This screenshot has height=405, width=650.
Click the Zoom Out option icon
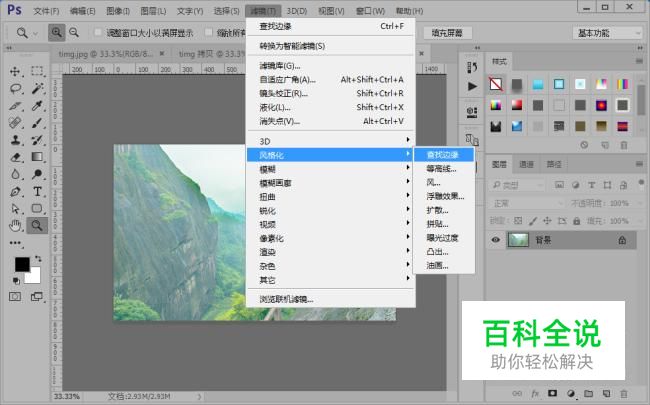tap(74, 32)
